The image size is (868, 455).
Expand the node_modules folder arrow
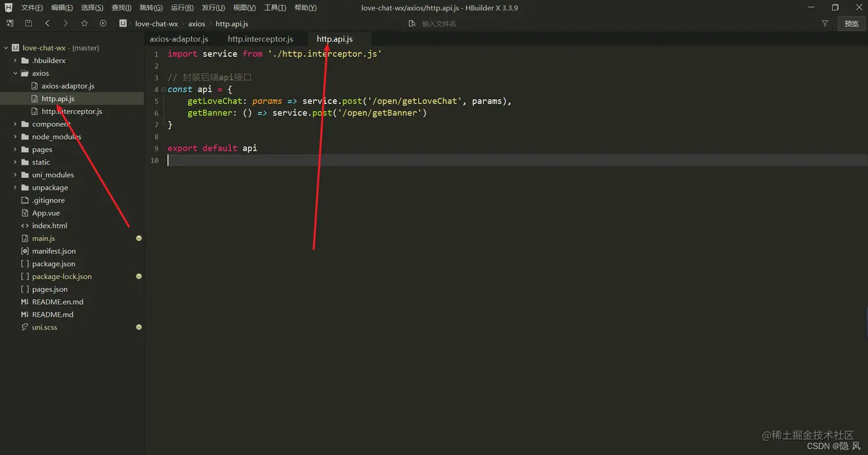point(15,137)
